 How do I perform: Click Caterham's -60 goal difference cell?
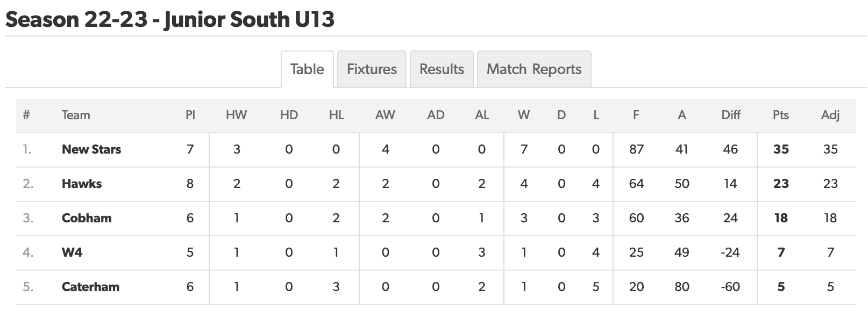point(730,287)
